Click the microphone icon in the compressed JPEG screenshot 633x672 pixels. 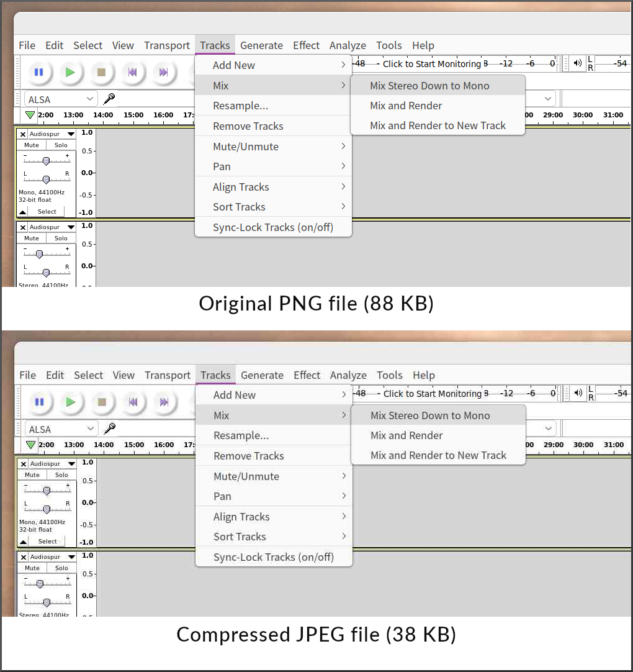pos(110,429)
